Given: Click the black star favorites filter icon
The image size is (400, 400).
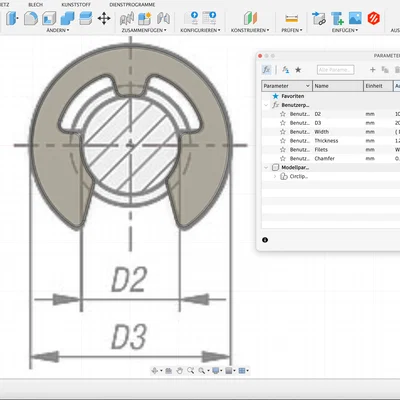Looking at the screenshot, I should pos(298,70).
